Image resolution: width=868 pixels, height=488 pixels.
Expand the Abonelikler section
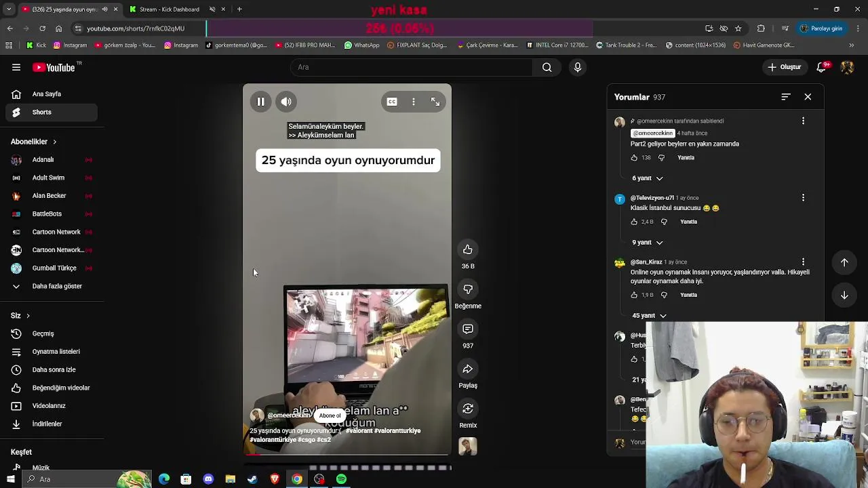coord(33,142)
